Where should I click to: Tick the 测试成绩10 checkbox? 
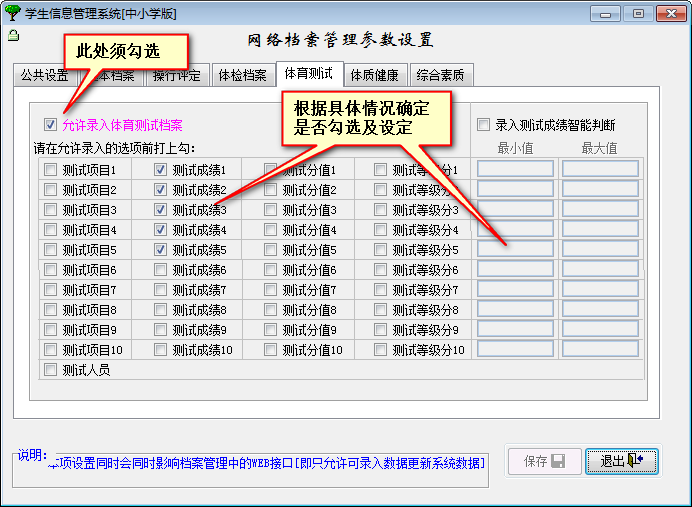tap(161, 350)
